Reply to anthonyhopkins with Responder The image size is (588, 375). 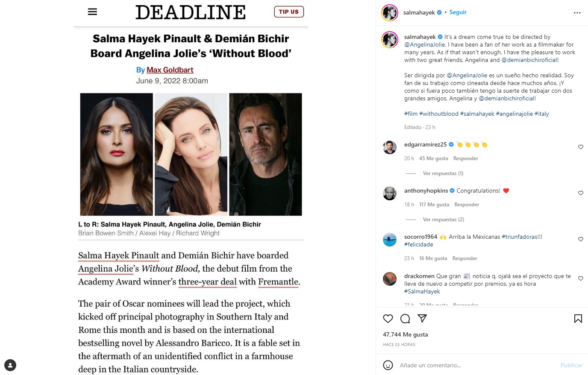point(467,205)
